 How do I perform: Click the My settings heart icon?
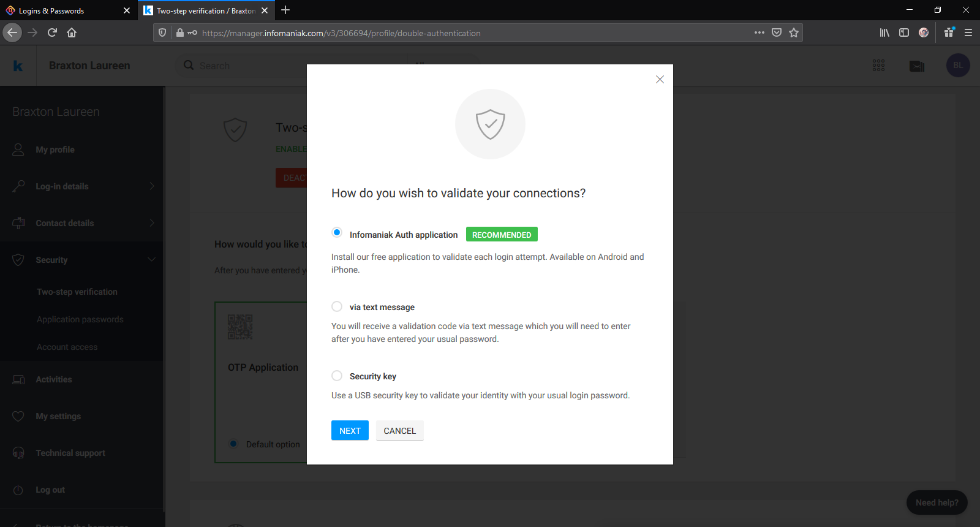pyautogui.click(x=18, y=416)
